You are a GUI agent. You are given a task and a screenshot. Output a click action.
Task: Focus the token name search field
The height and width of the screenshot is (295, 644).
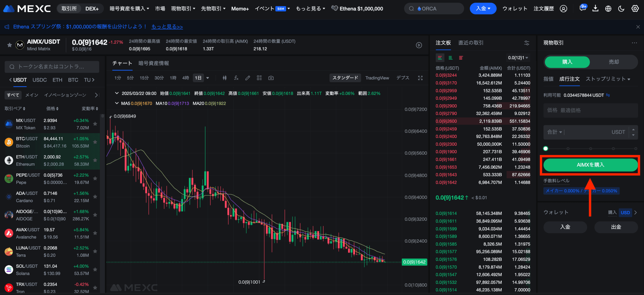coord(52,67)
